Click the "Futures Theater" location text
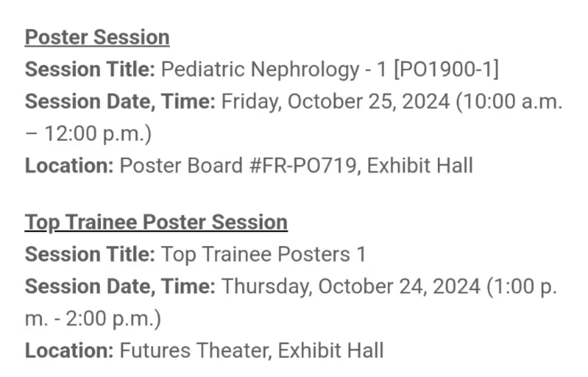The height and width of the screenshot is (377, 588). point(194,350)
